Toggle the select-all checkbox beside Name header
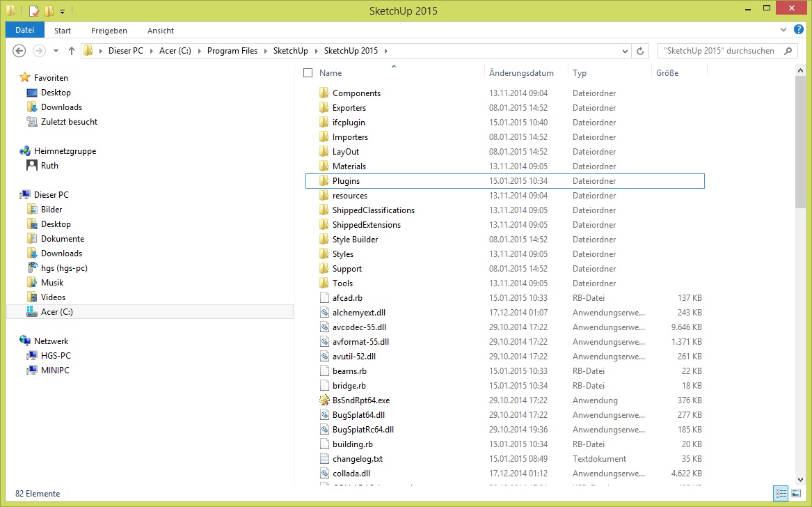812x507 pixels. click(x=308, y=73)
